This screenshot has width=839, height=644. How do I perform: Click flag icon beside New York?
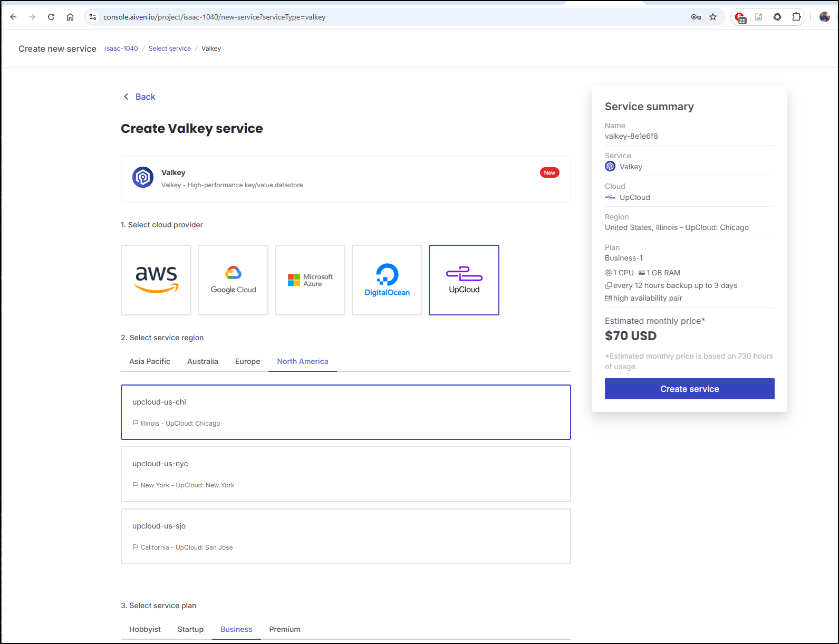coord(136,485)
